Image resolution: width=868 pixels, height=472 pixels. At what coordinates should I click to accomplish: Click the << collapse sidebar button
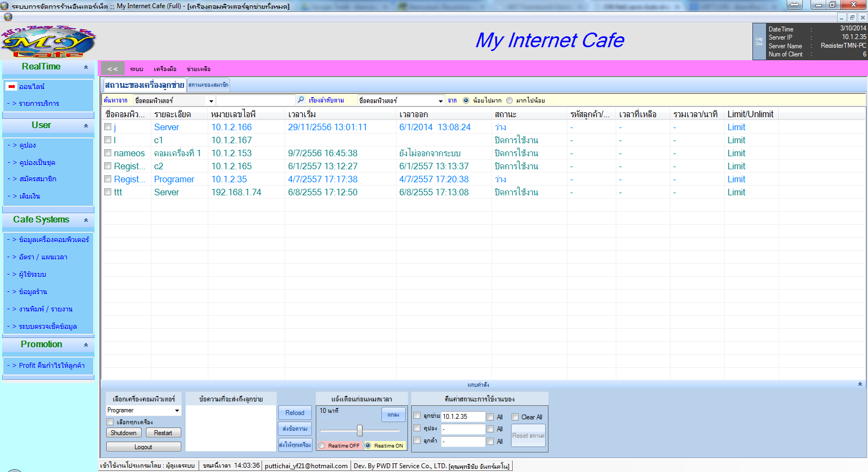pos(112,69)
